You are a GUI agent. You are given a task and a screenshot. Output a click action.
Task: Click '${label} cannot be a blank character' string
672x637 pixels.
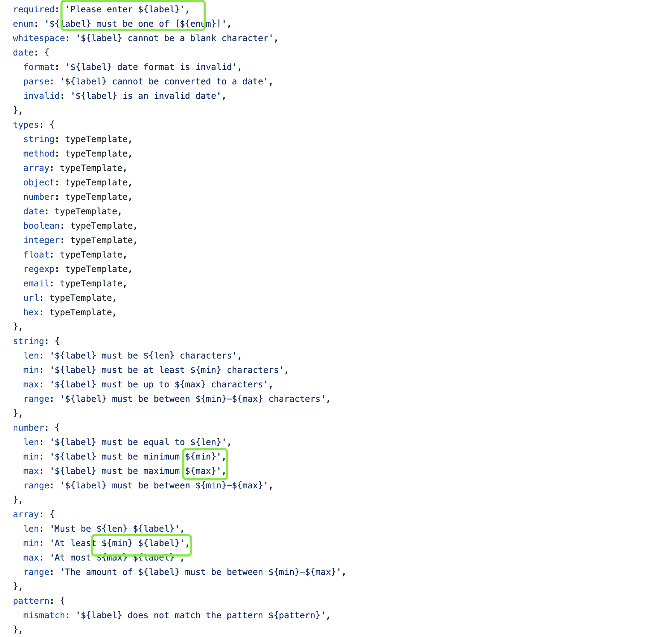tap(175, 38)
